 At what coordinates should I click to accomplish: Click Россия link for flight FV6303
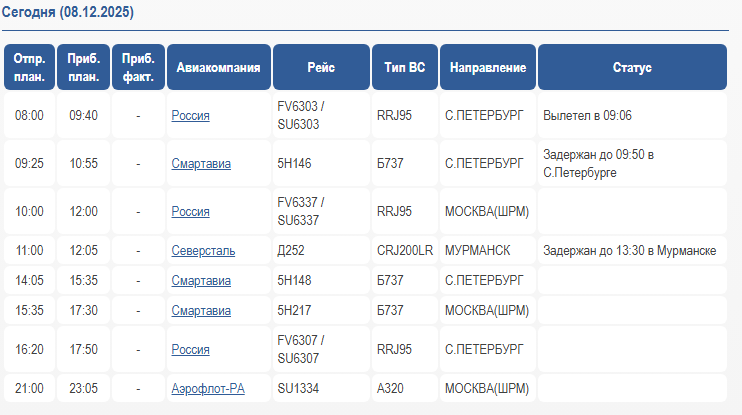(190, 115)
